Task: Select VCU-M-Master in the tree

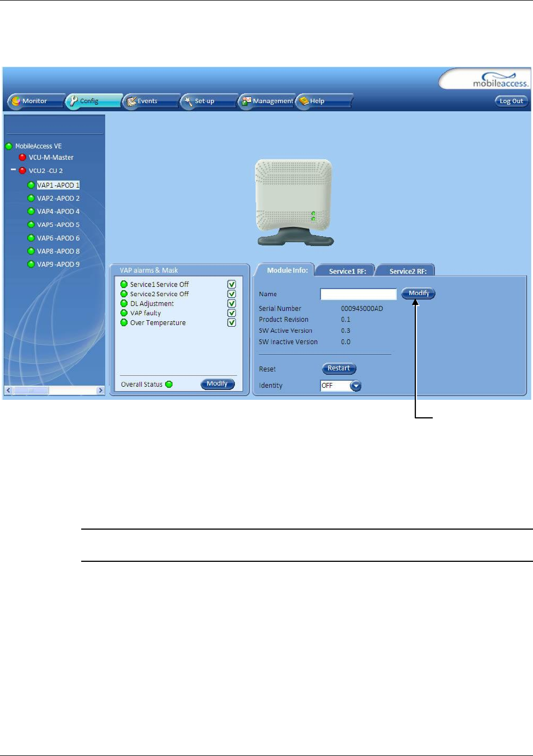Action: [51, 157]
